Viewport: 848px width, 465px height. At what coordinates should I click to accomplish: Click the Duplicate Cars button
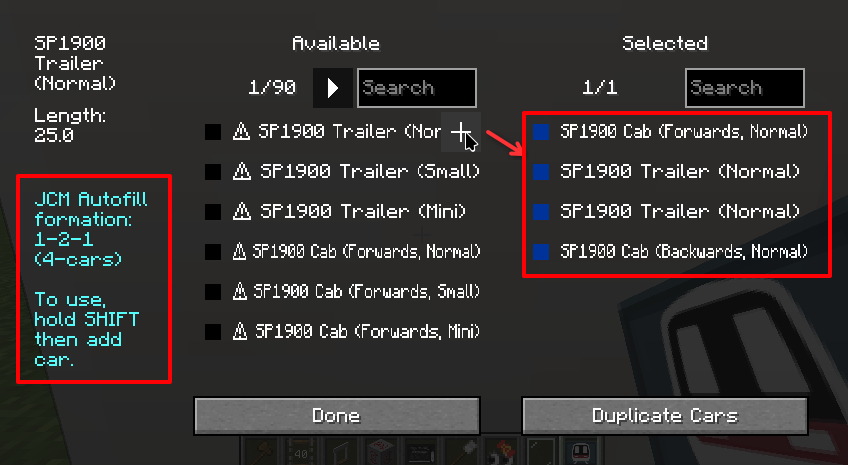[x=665, y=416]
